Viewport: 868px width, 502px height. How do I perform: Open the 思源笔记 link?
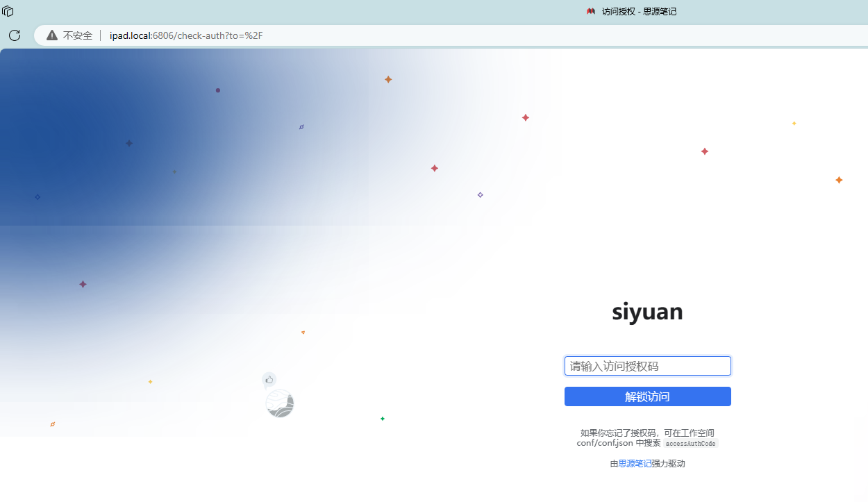635,464
